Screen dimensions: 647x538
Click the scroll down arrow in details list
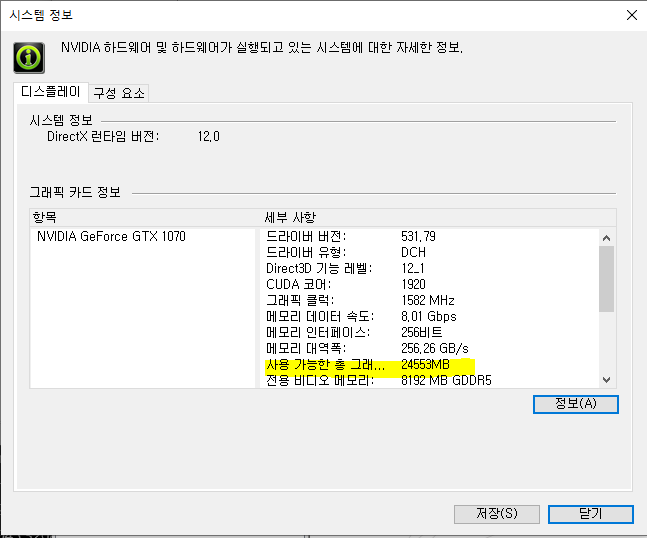tap(606, 380)
